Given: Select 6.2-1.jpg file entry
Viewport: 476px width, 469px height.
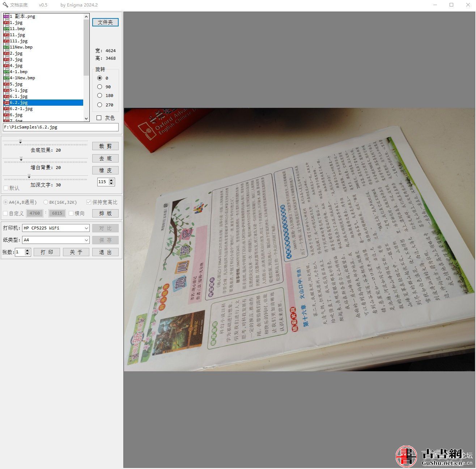Looking at the screenshot, I should pos(21,109).
